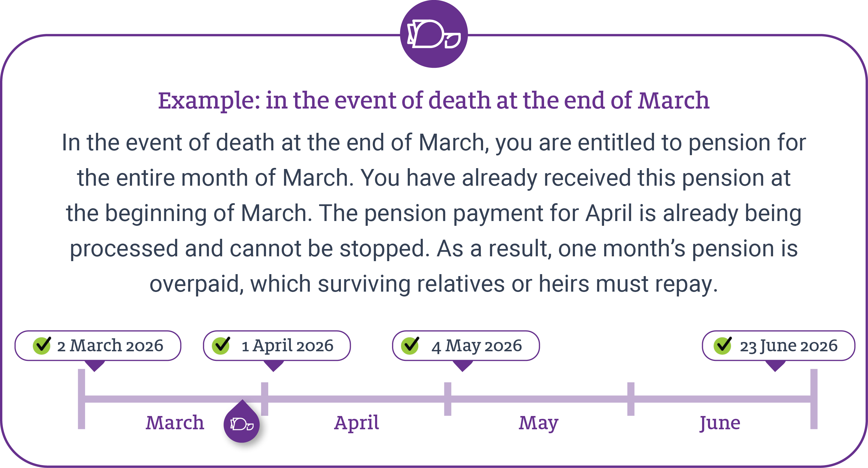The height and width of the screenshot is (468, 868).
Task: Click the timeline tick between May and June
Action: pyautogui.click(x=631, y=399)
